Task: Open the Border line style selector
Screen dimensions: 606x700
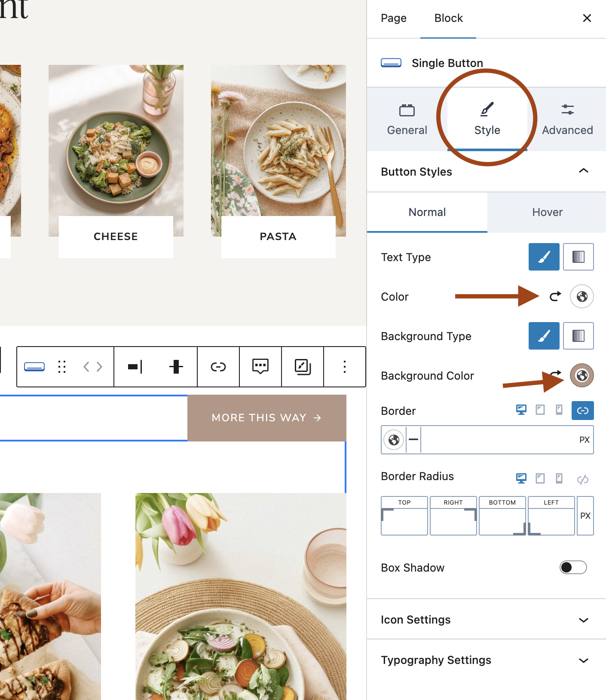Action: (x=413, y=440)
